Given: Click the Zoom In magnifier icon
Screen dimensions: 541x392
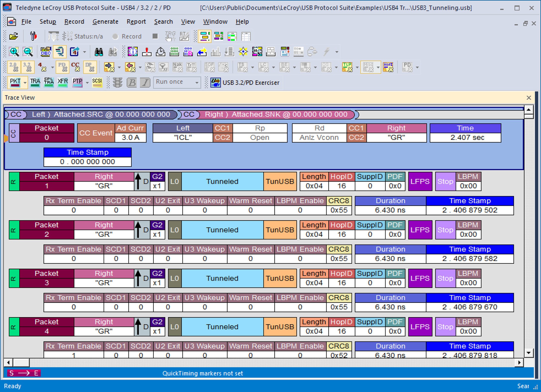Looking at the screenshot, I should click(14, 52).
